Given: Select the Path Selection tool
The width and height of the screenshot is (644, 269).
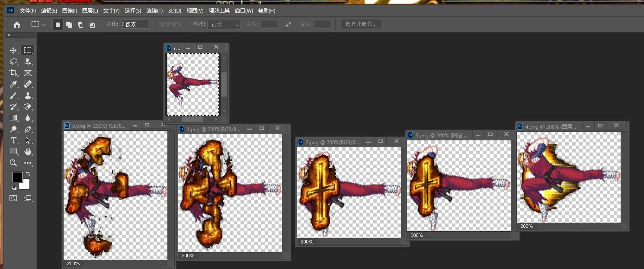Looking at the screenshot, I should (x=28, y=140).
